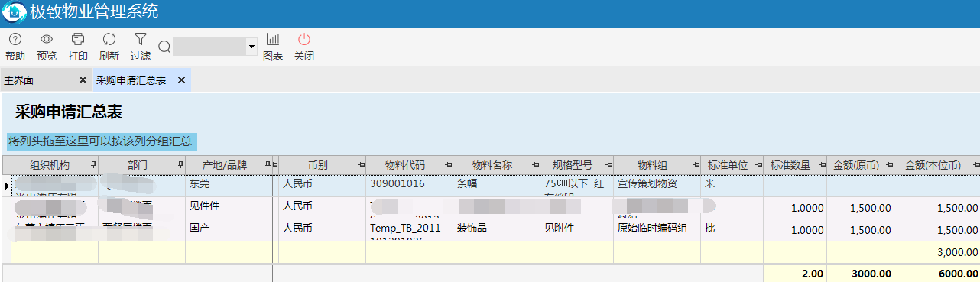Select the 条幅 material name cell
Viewport: 980px width, 282px height.
click(x=496, y=186)
